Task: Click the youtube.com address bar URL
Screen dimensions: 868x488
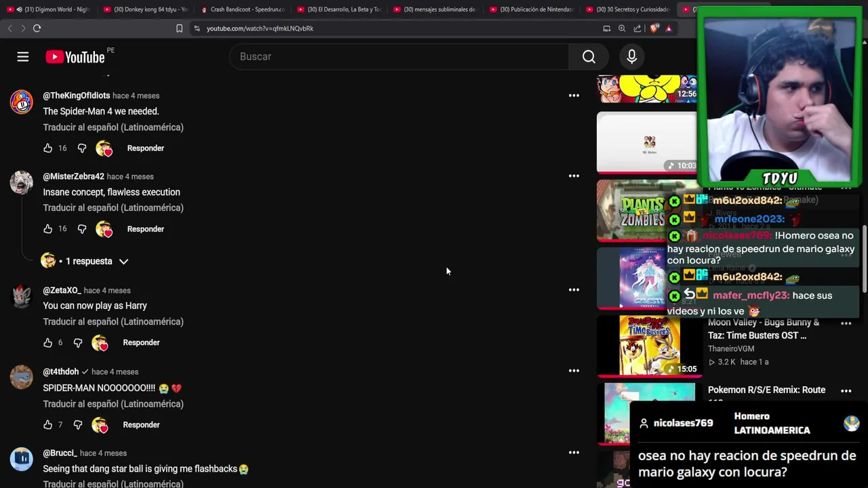Action: (260, 28)
